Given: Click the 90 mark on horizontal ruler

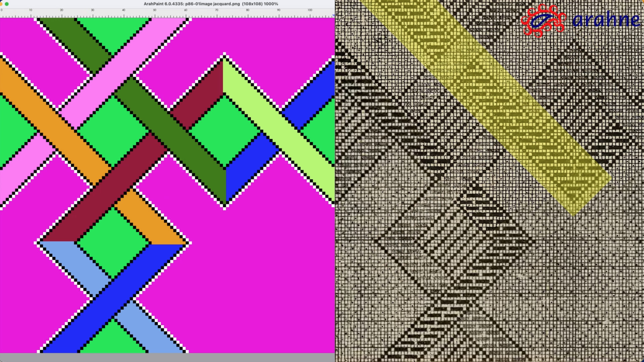Looking at the screenshot, I should pyautogui.click(x=278, y=10).
